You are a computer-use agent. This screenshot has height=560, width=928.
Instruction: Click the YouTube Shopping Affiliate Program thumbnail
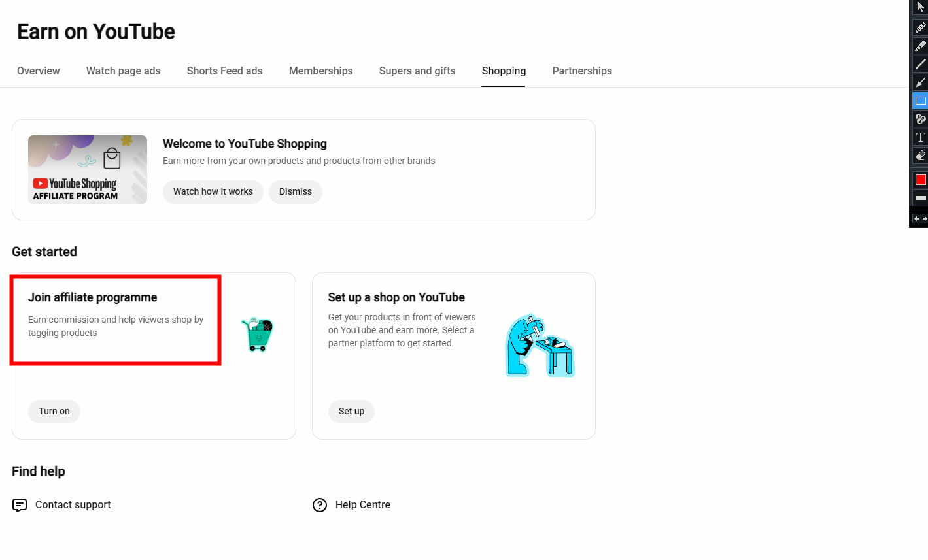(88, 169)
